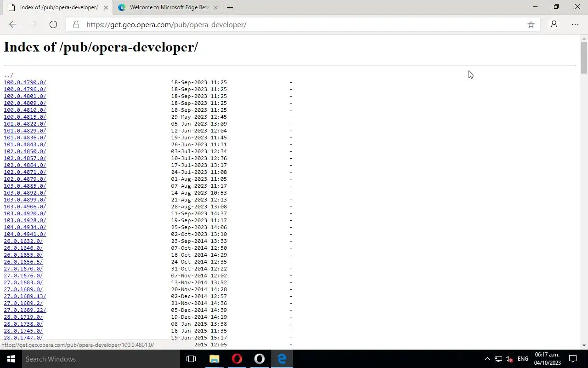Click the page scrollbar up arrow

tap(584, 38)
